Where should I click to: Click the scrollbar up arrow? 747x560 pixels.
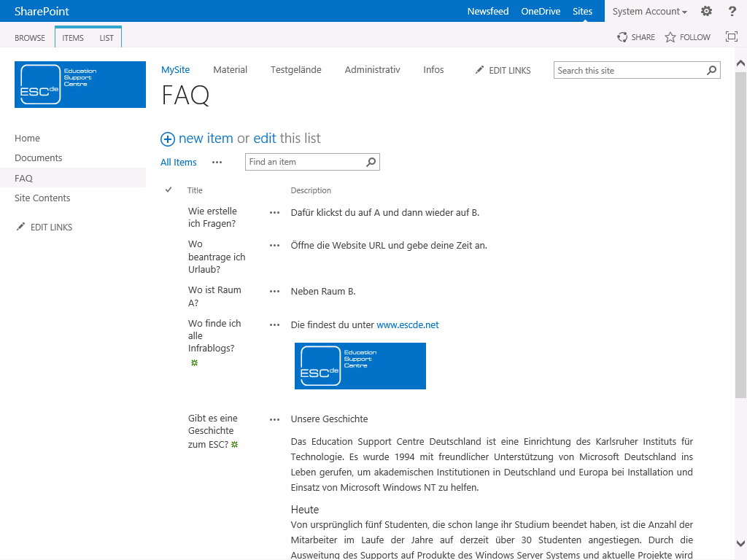pos(740,63)
